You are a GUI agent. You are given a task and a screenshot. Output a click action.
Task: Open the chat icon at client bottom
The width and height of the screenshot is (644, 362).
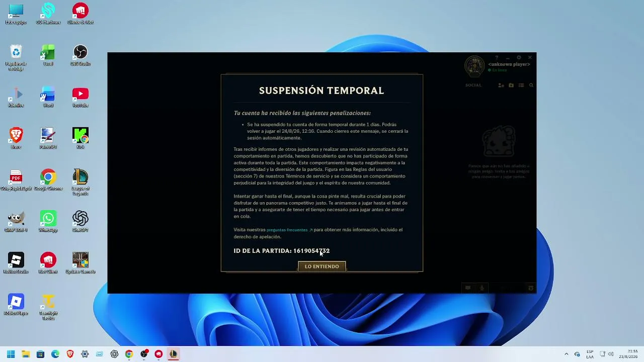(x=468, y=288)
